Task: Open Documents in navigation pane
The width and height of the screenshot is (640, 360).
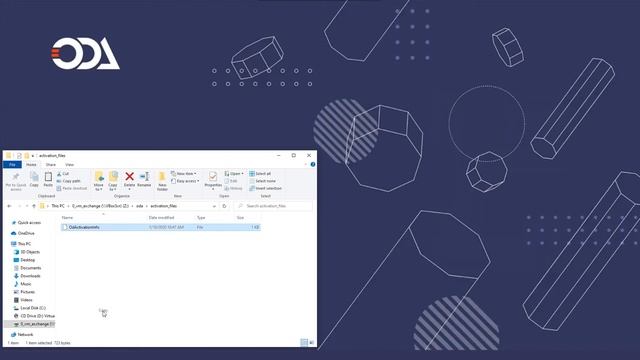Action: point(31,268)
